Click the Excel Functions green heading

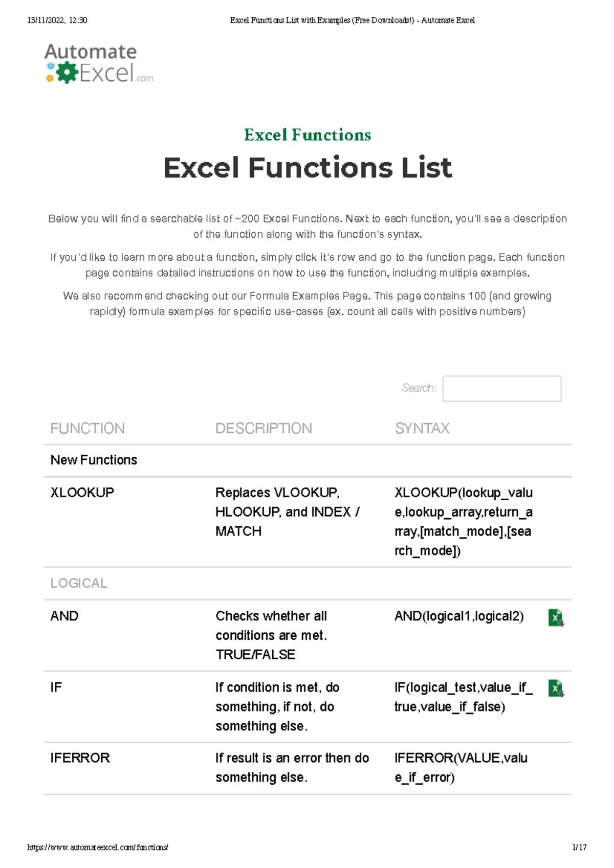(308, 135)
